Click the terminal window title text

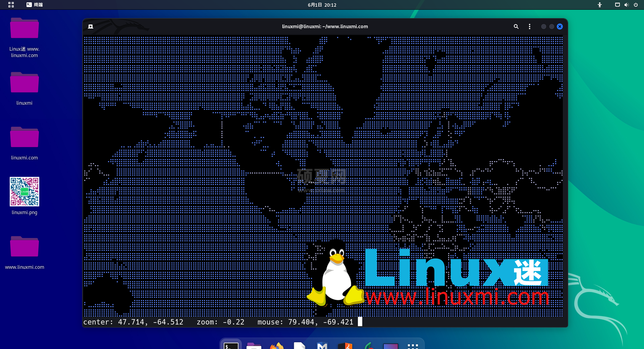(x=325, y=27)
